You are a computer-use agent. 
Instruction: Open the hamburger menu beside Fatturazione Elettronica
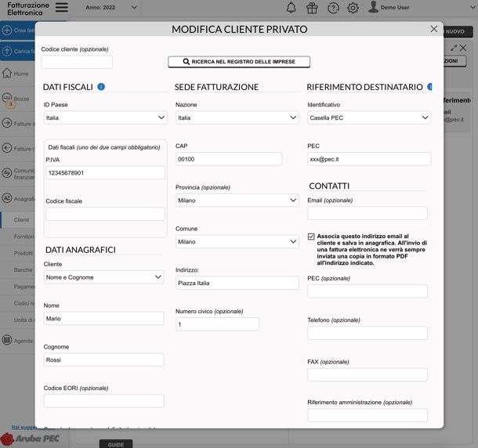62,7
